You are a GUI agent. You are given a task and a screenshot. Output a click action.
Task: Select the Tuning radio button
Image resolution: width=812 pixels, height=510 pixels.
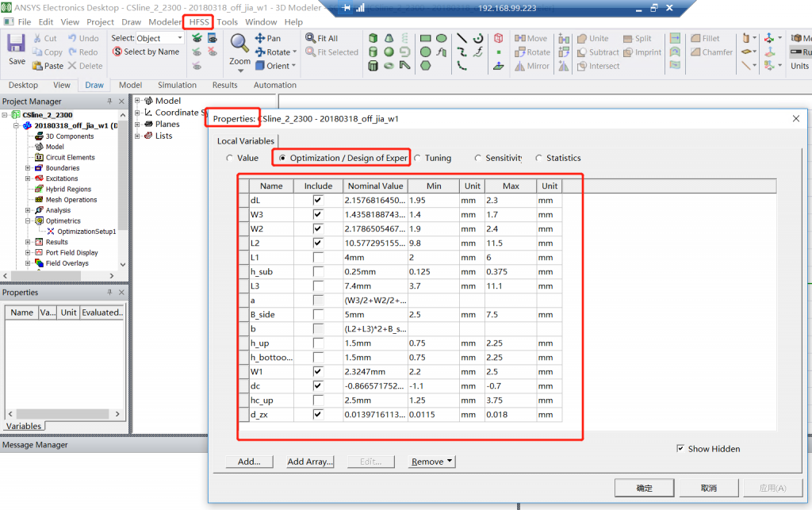417,158
